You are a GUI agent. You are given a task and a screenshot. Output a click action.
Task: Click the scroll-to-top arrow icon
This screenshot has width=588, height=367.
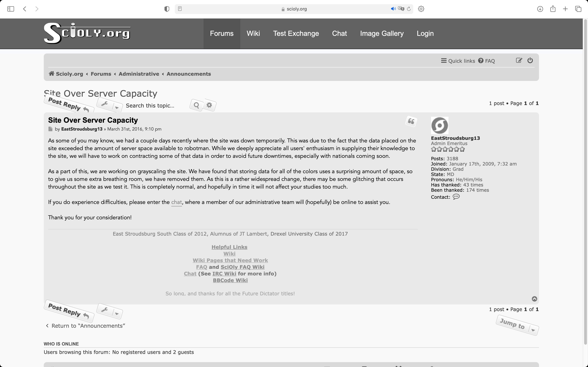coord(534,299)
